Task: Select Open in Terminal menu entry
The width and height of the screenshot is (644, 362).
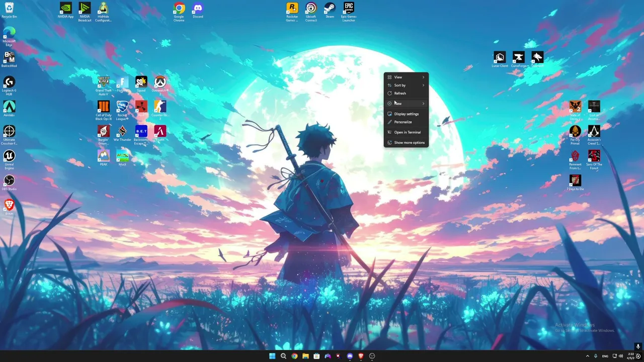Action: pos(406,132)
